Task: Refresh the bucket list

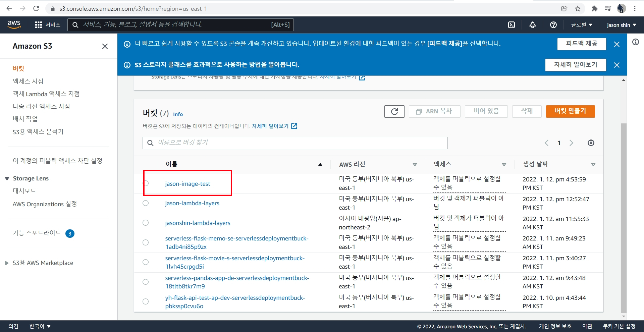Action: [x=394, y=111]
